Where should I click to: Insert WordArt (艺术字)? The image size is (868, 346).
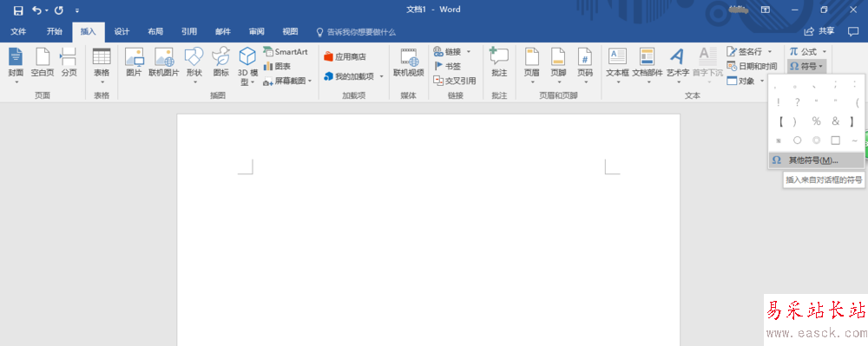[678, 65]
